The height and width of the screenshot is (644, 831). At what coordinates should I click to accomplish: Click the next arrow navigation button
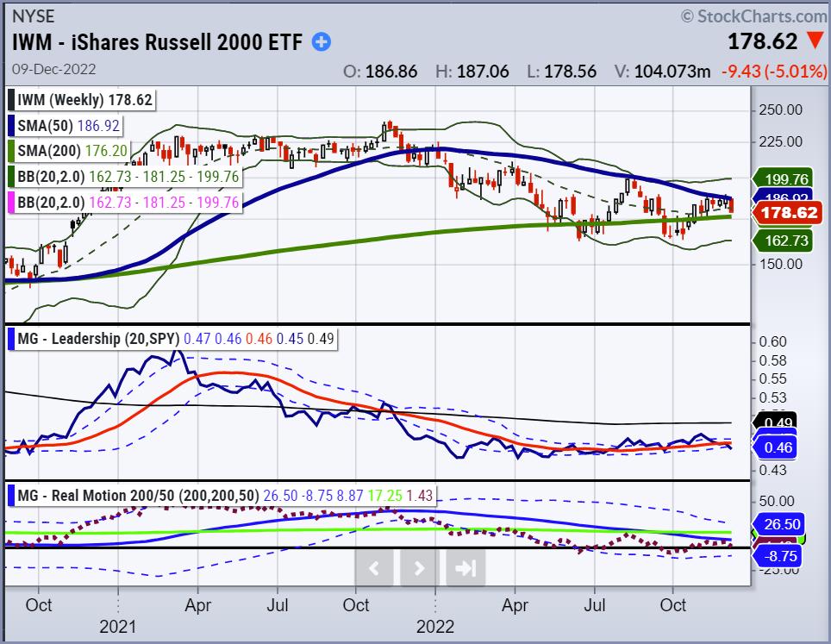click(x=419, y=568)
